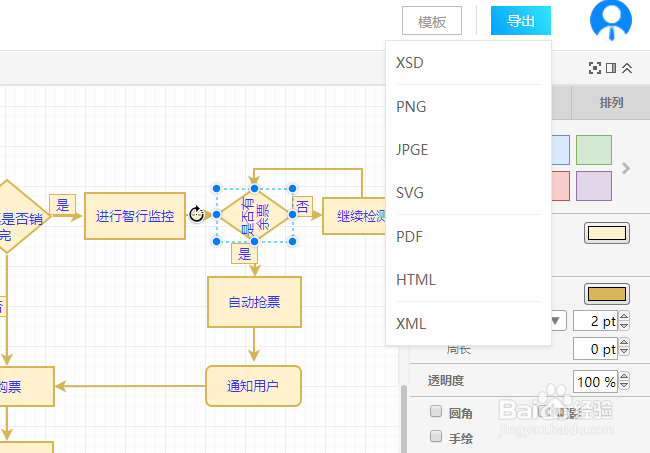Enable the 手绘 checkbox
The width and height of the screenshot is (650, 453).
click(436, 436)
